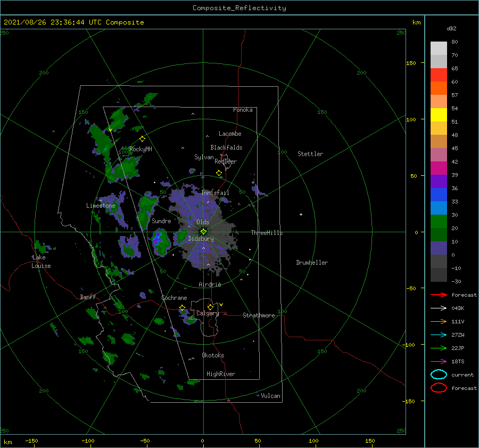The image size is (479, 448).
Task: Click the yellow diamond marker beside RockyMH
Action: (142, 139)
